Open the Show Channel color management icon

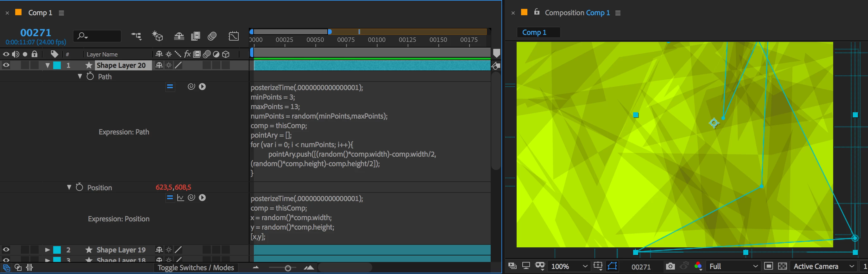pos(698,266)
